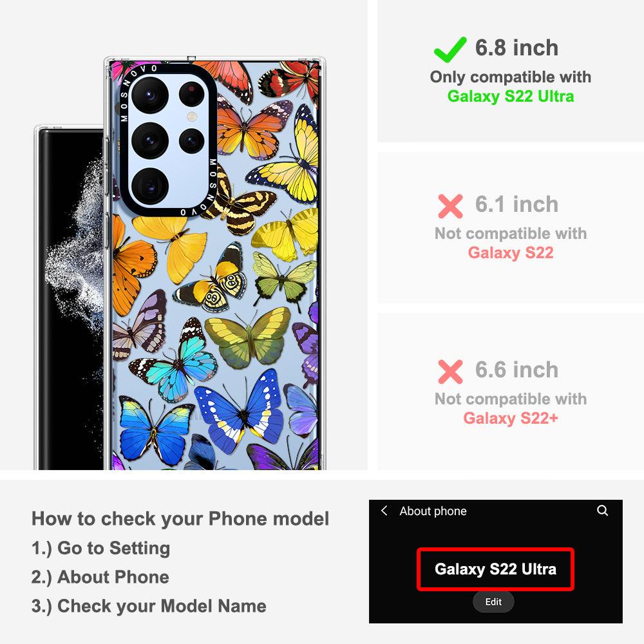Click the red X beside 6.1 inch

[450, 206]
